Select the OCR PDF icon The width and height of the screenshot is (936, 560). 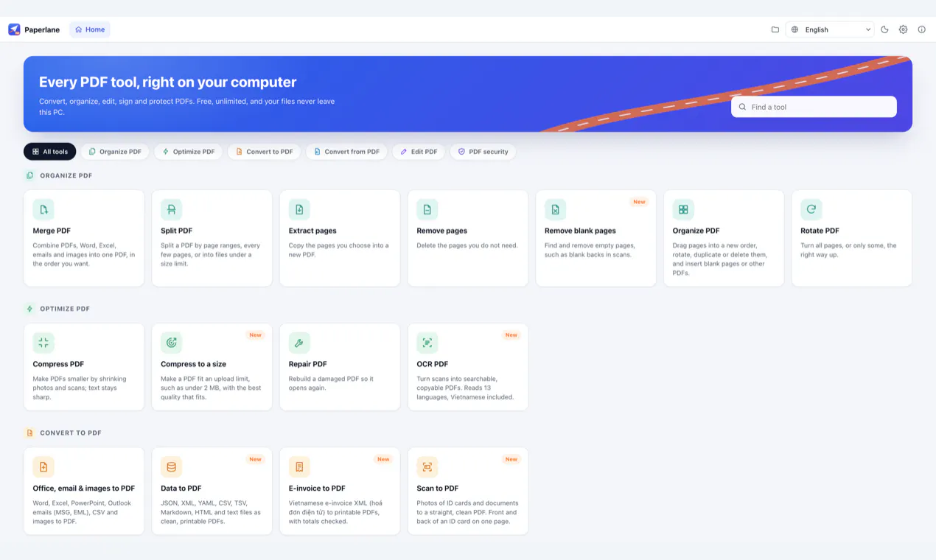click(427, 343)
